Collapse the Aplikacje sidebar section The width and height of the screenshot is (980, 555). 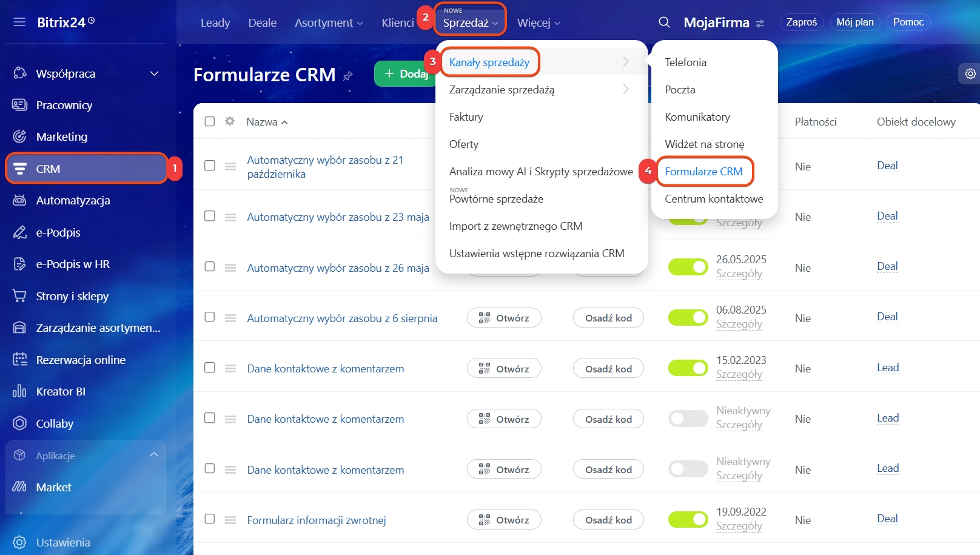click(154, 454)
